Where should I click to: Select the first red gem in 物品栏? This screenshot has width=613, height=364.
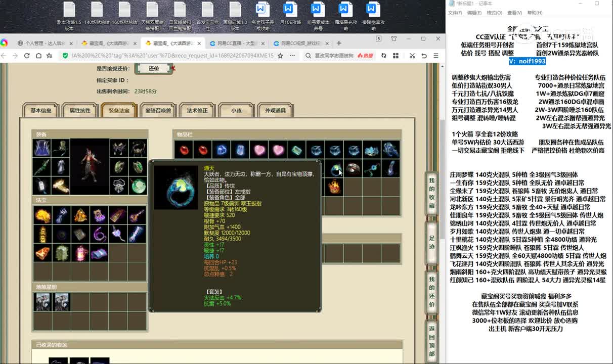pyautogui.click(x=184, y=150)
